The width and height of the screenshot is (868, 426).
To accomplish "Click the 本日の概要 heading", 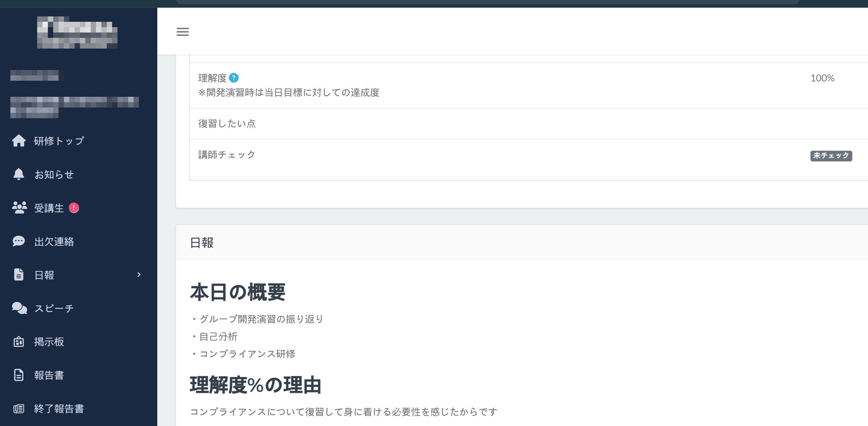I will click(x=238, y=292).
